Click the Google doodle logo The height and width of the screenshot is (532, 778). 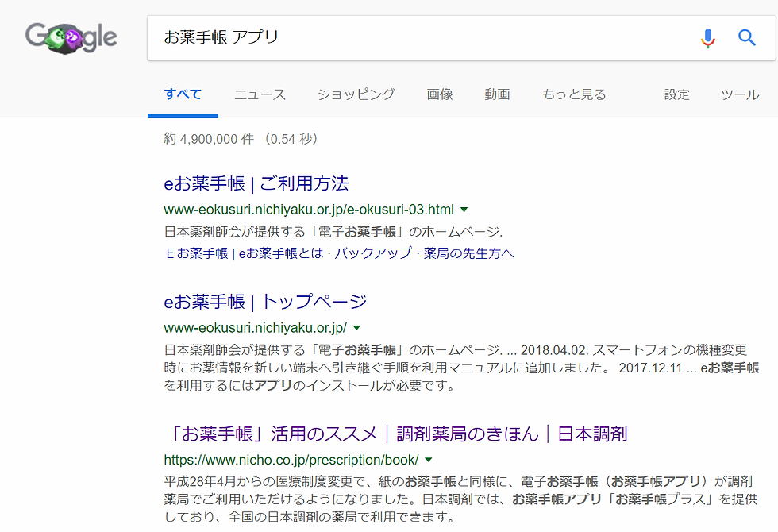pos(71,38)
